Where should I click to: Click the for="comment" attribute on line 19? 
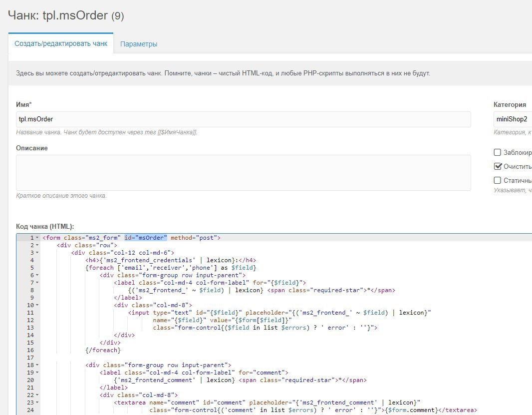[x=262, y=373]
